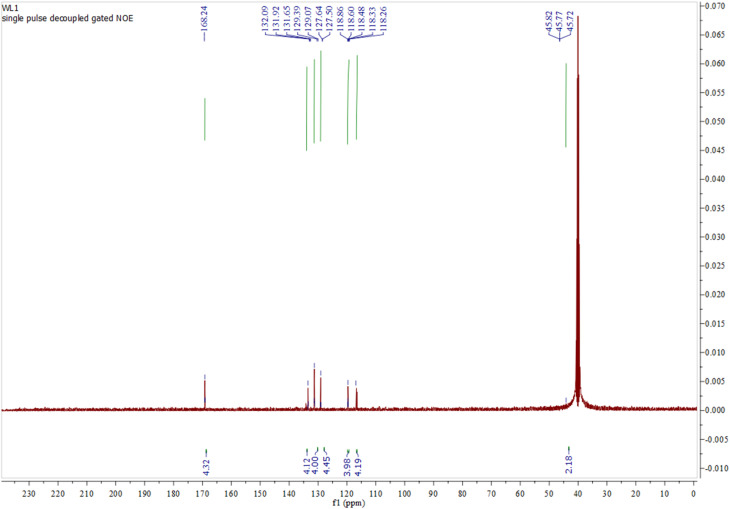730x509 pixels.
Task: Select the green integral curve above 168 ppm
Action: pyautogui.click(x=205, y=119)
